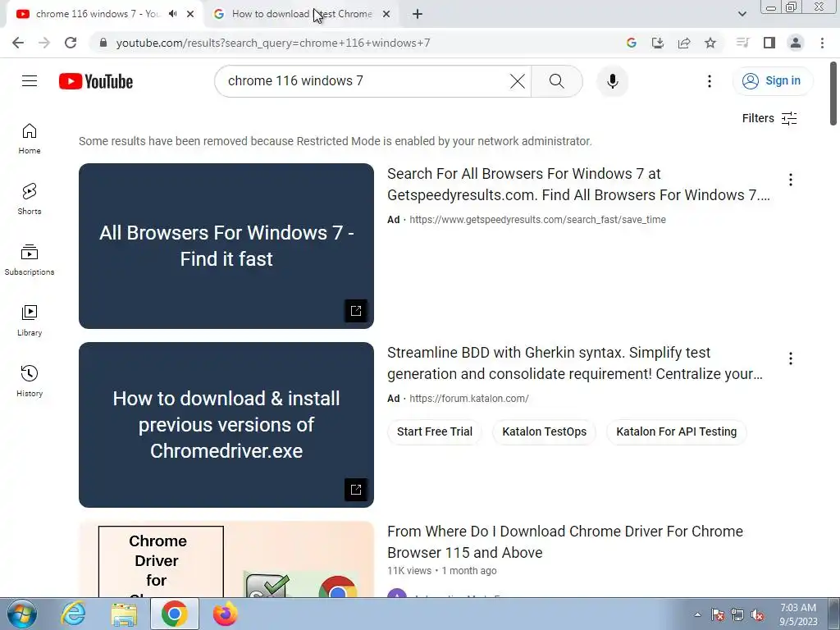The width and height of the screenshot is (840, 630).
Task: Open From Where Do I Download Chrome Driver video title
Action: pyautogui.click(x=565, y=542)
